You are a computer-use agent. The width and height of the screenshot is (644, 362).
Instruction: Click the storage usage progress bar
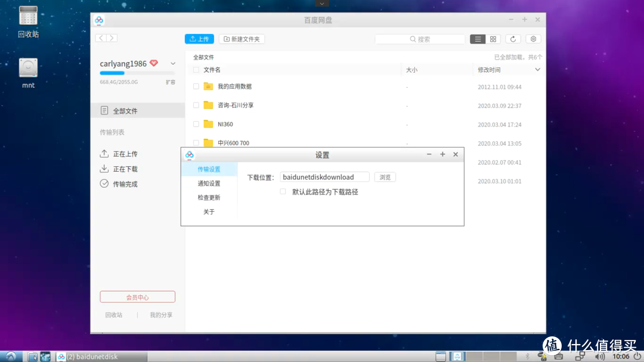click(x=137, y=73)
